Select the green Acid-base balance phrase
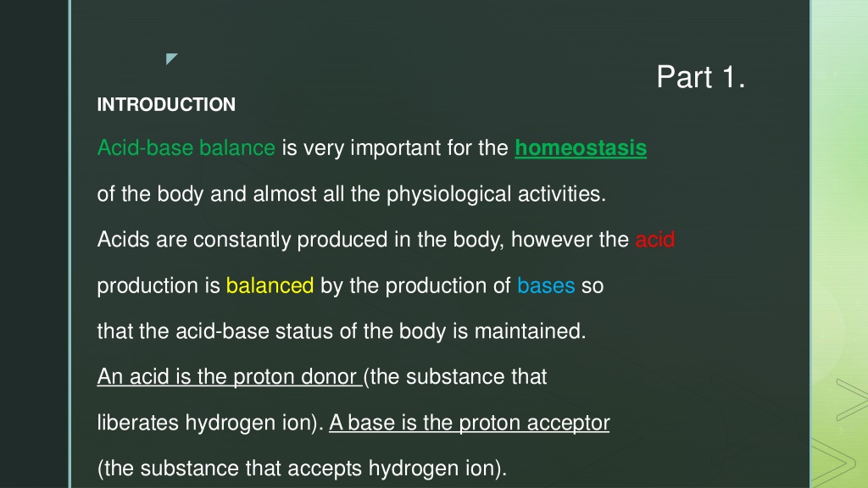 pyautogui.click(x=186, y=147)
